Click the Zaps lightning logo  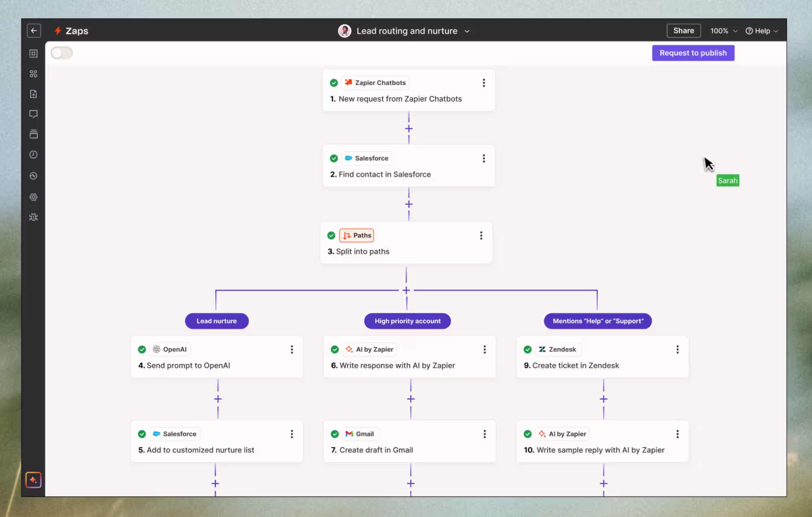(x=58, y=31)
